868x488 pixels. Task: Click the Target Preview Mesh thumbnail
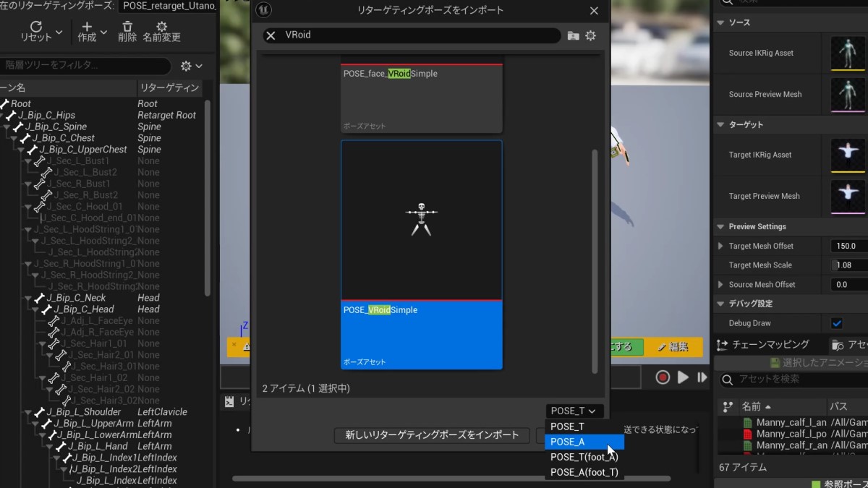pos(848,196)
